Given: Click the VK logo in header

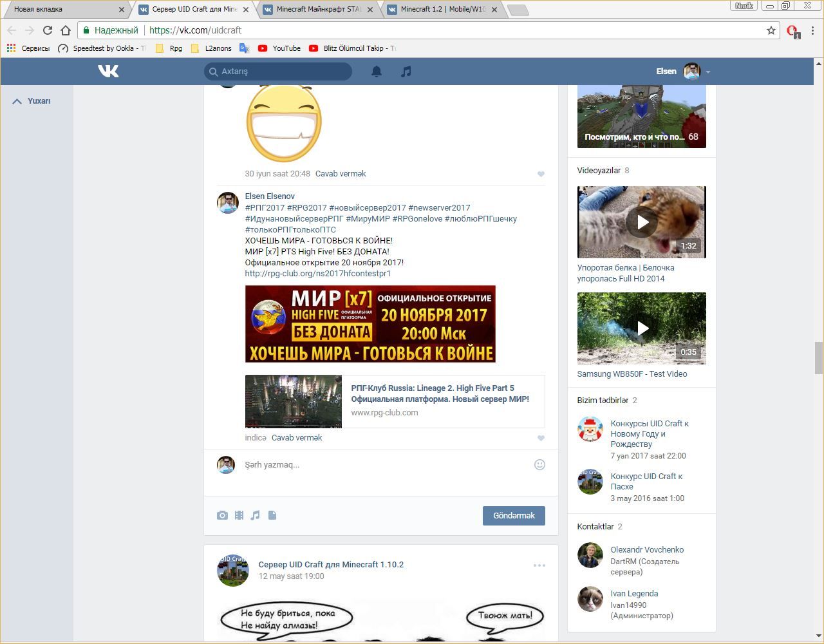Looking at the screenshot, I should 108,71.
